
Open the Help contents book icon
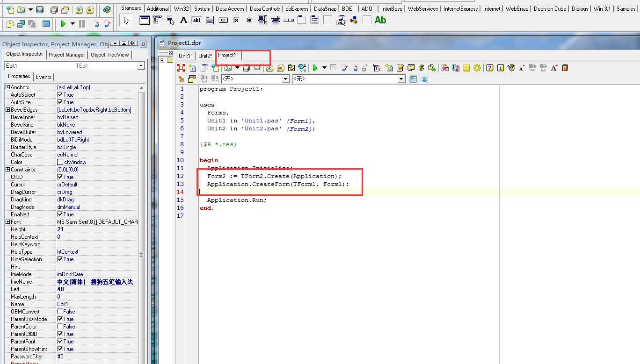[107, 9]
